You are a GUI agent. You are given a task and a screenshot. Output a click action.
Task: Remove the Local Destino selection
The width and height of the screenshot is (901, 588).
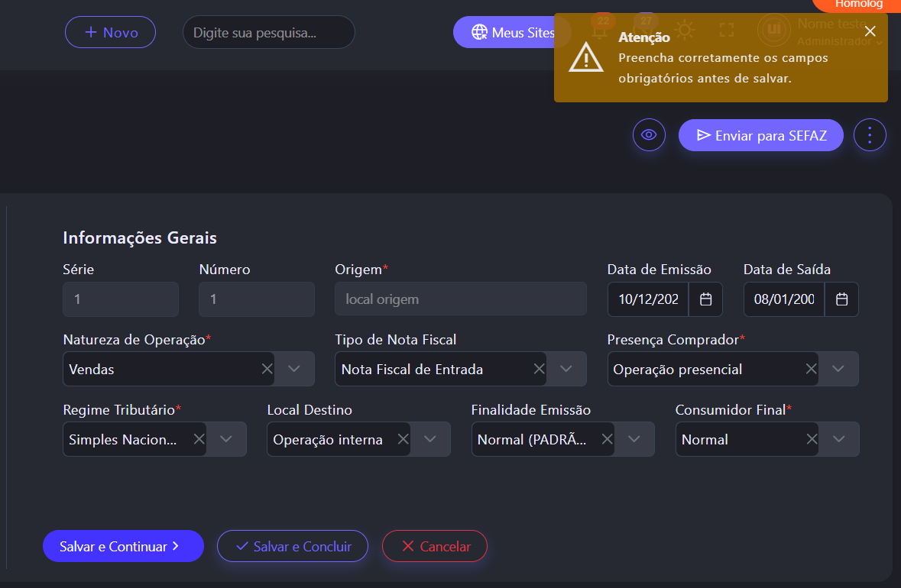click(x=403, y=439)
